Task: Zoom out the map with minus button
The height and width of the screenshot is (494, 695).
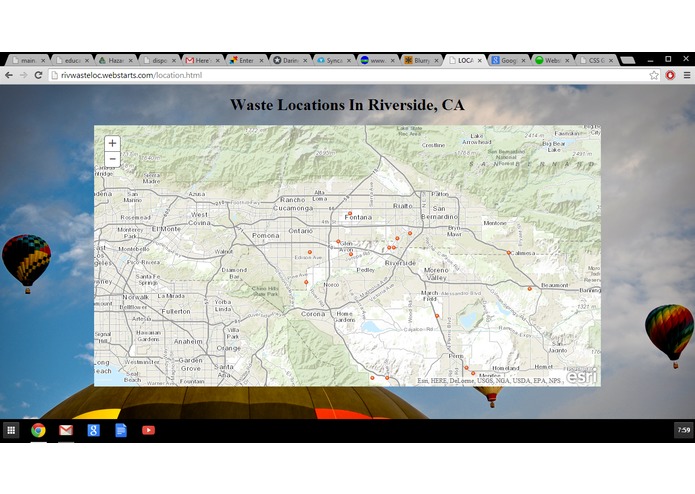Action: (x=112, y=159)
